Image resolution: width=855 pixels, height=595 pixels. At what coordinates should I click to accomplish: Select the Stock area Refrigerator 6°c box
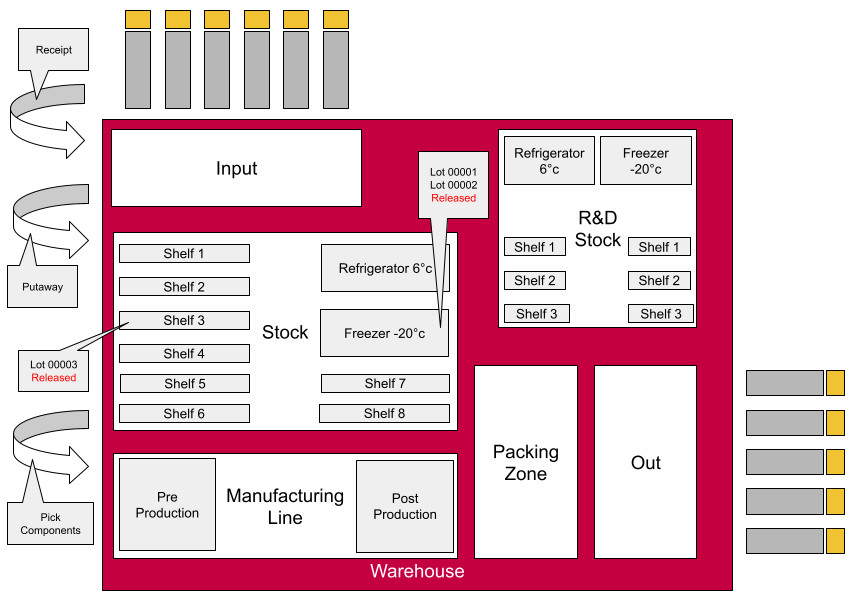385,268
